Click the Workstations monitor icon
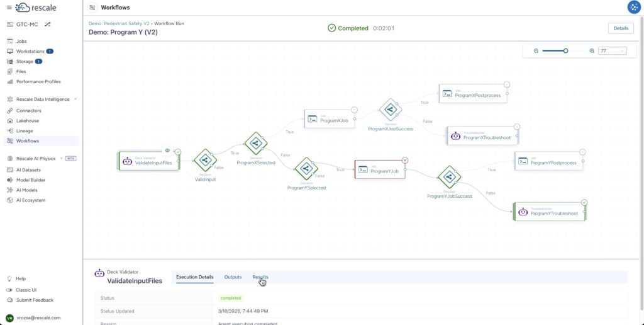 [x=10, y=52]
